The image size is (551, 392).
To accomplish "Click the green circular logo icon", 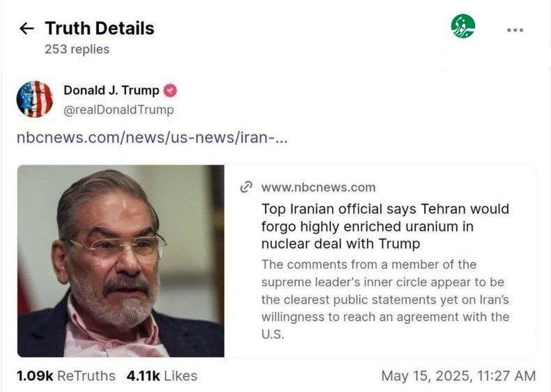I will pyautogui.click(x=462, y=26).
